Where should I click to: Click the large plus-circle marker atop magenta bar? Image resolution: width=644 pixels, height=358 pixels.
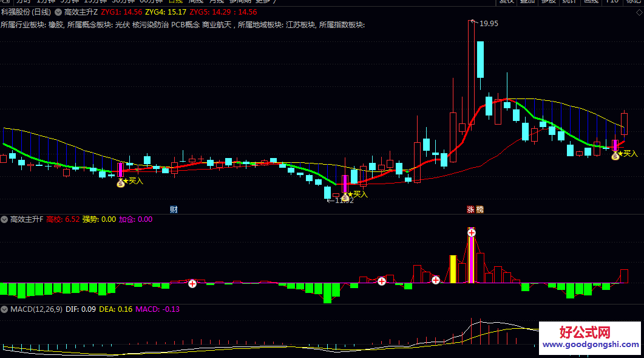tap(471, 232)
